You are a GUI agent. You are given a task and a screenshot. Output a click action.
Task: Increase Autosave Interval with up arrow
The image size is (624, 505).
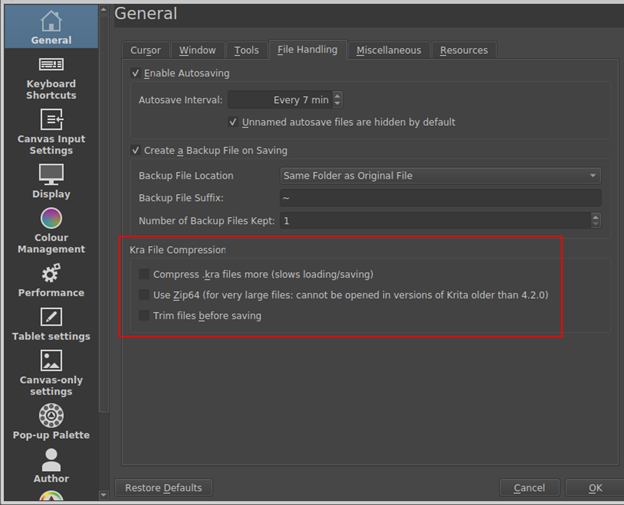[337, 96]
